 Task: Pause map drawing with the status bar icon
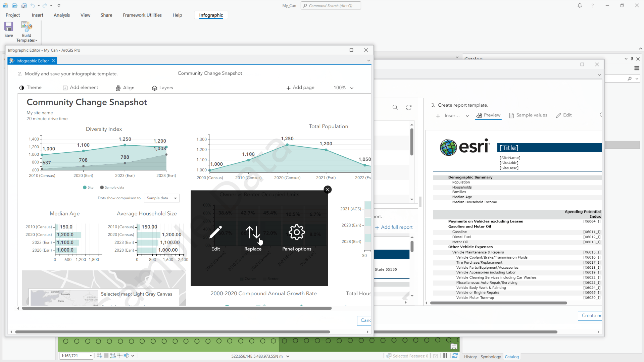[445, 356]
